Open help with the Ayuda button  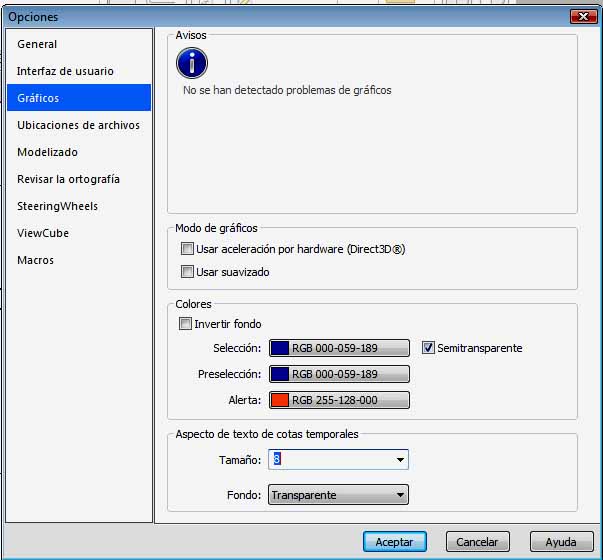tap(560, 542)
